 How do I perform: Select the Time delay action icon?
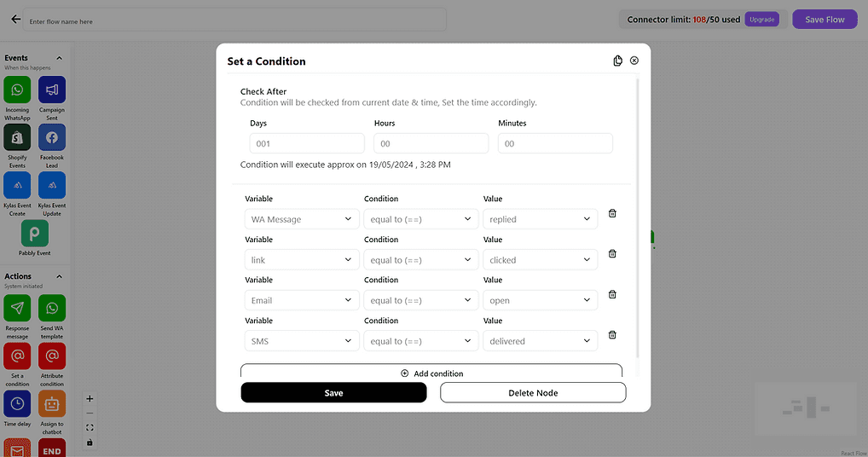(x=17, y=404)
